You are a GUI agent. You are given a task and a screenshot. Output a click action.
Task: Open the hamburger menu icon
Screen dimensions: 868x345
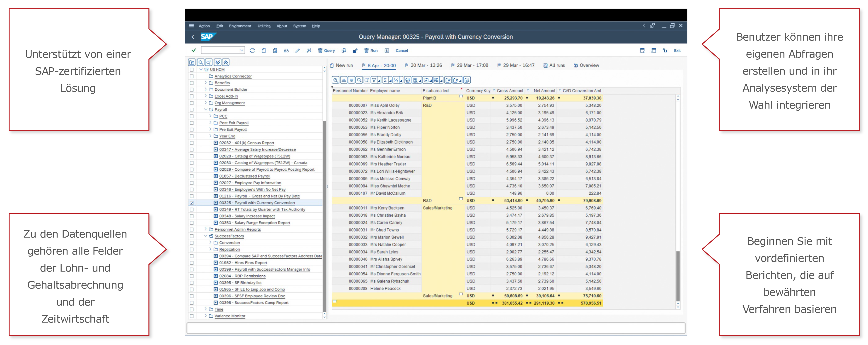tap(191, 26)
